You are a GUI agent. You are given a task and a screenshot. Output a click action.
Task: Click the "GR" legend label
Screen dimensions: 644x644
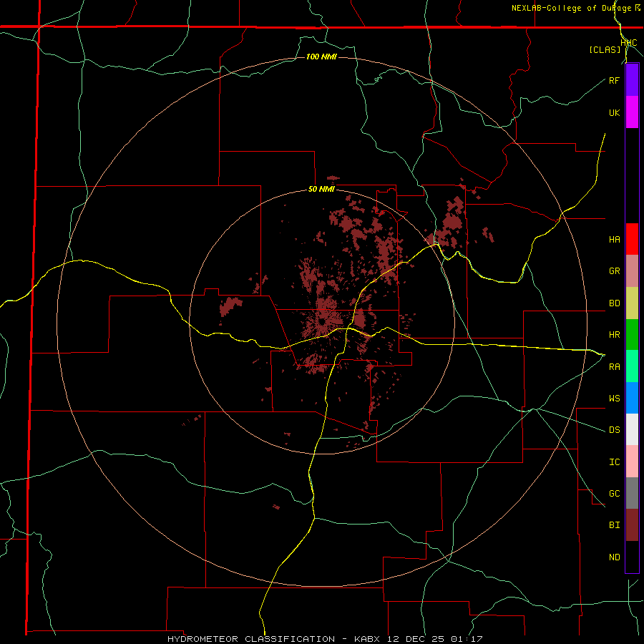point(614,271)
